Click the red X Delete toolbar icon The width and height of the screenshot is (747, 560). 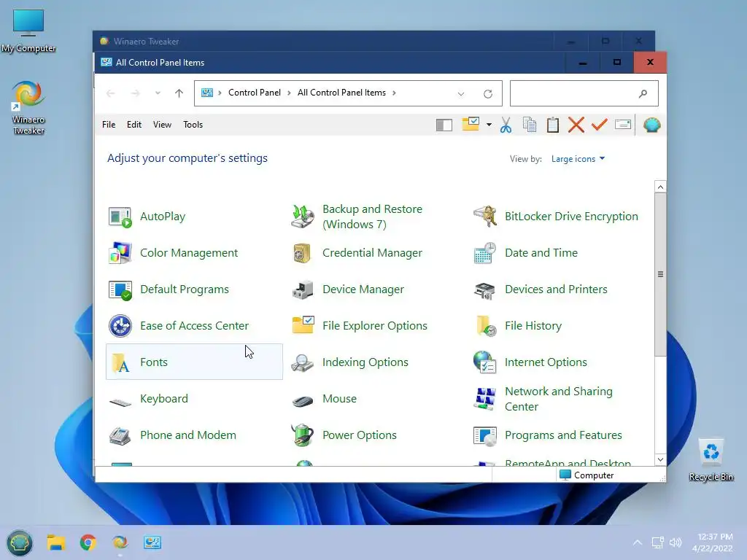(576, 125)
